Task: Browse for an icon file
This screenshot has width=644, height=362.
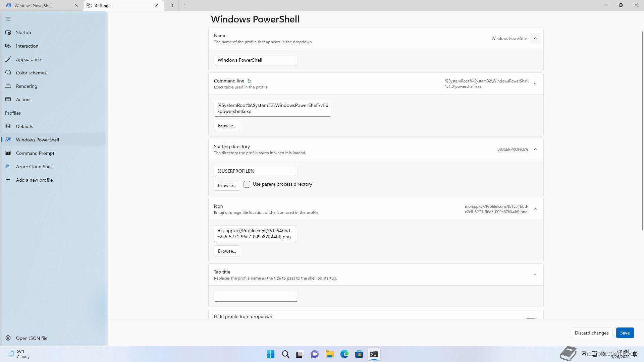Action: pyautogui.click(x=227, y=251)
